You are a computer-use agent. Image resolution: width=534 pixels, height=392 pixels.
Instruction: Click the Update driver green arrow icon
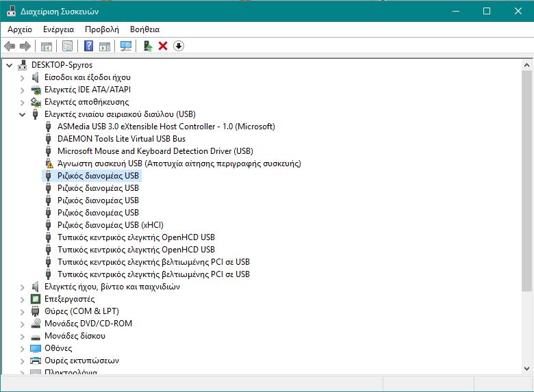pos(147,46)
